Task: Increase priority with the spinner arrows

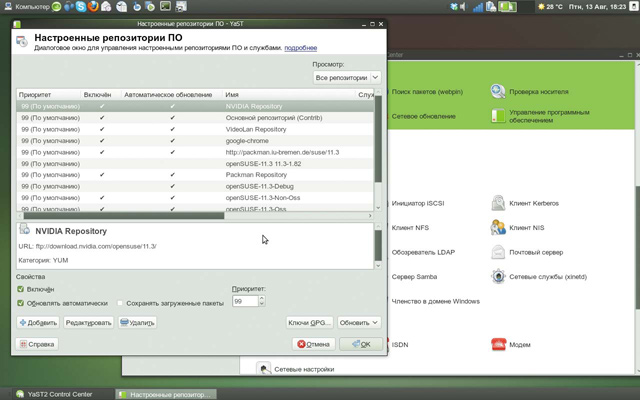Action: pos(262,298)
